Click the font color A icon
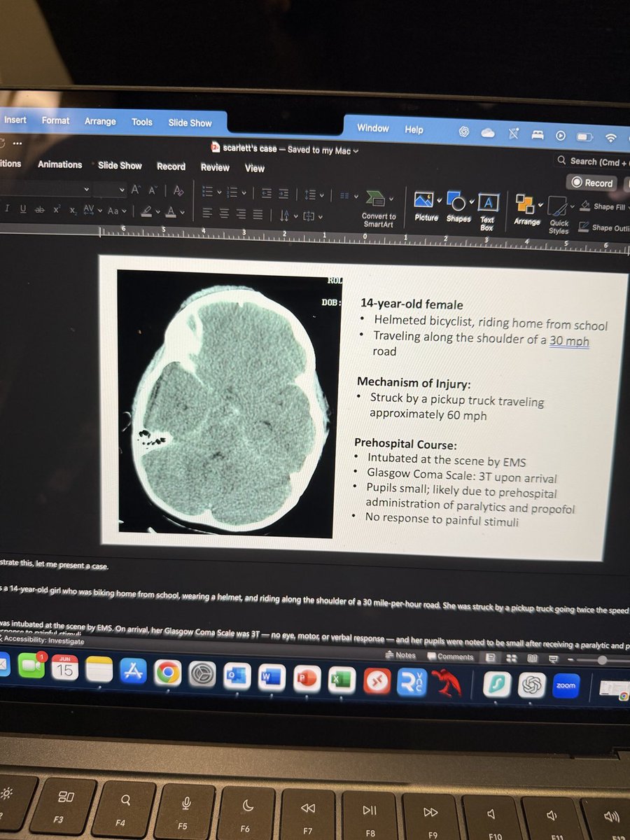 171,211
